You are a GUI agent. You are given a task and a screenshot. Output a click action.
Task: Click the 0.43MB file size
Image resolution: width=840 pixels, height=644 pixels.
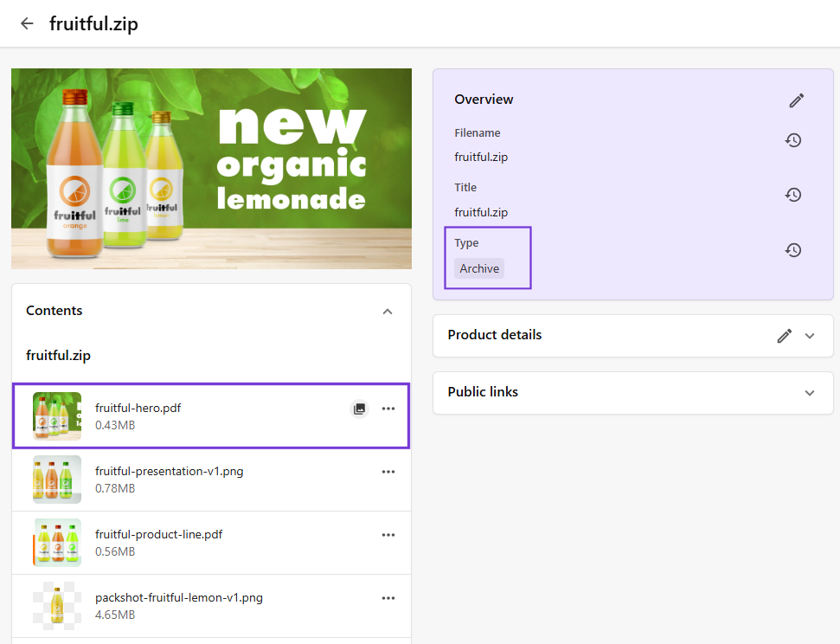click(115, 425)
